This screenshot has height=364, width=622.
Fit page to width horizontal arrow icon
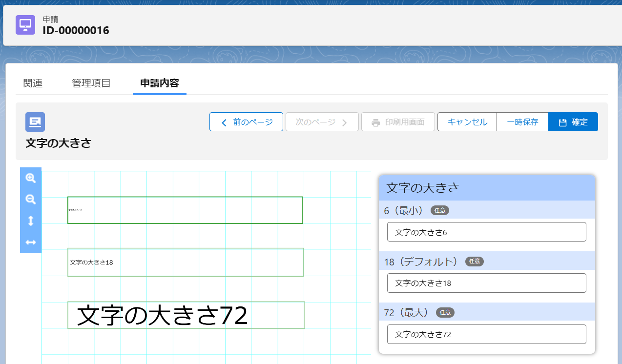coord(31,243)
